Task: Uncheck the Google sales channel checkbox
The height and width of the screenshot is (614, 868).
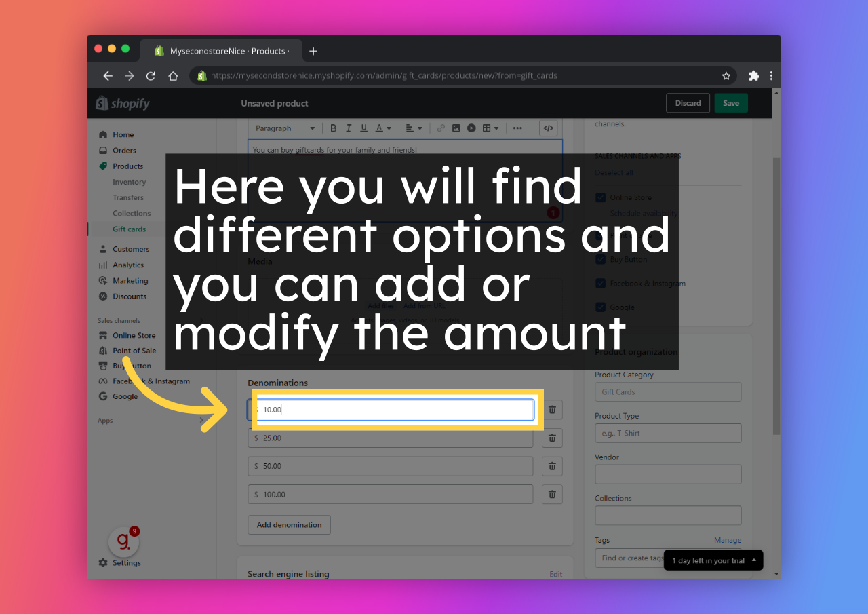Action: click(x=600, y=307)
